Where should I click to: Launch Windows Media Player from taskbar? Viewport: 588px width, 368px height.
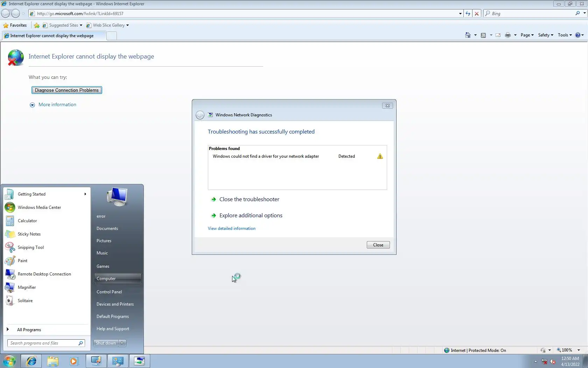click(x=74, y=361)
